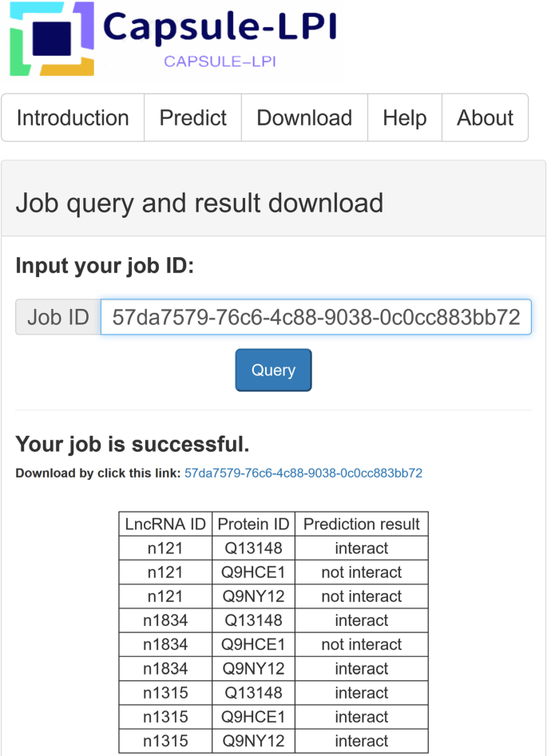Viewport: 547px width, 756px height.
Task: Click the Q13148 cell in the n1315 row
Action: 253,693
